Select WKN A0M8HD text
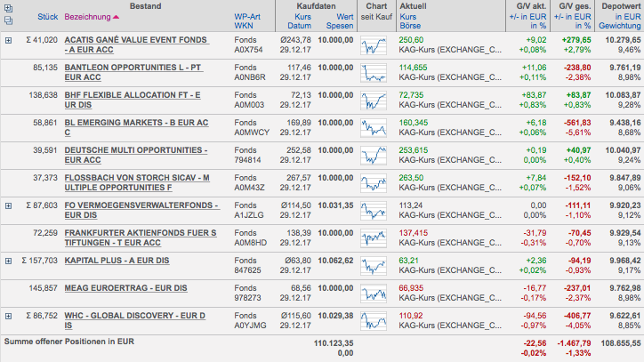This screenshot has width=644, height=362. (251, 243)
